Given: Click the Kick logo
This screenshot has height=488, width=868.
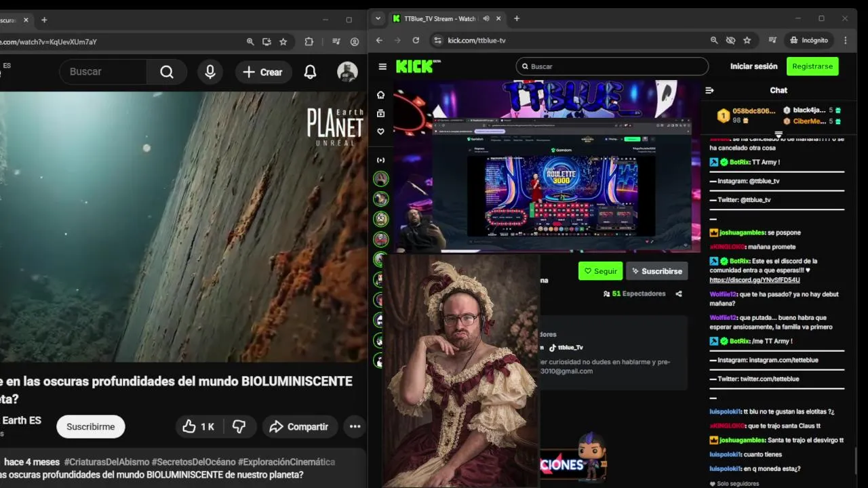Looking at the screenshot, I should [418, 66].
